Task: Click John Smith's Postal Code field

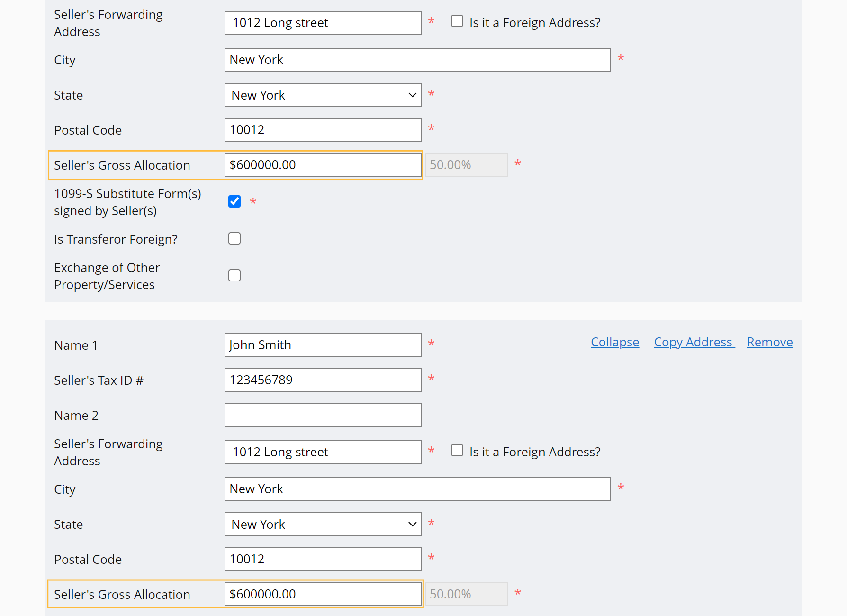Action: [x=323, y=559]
